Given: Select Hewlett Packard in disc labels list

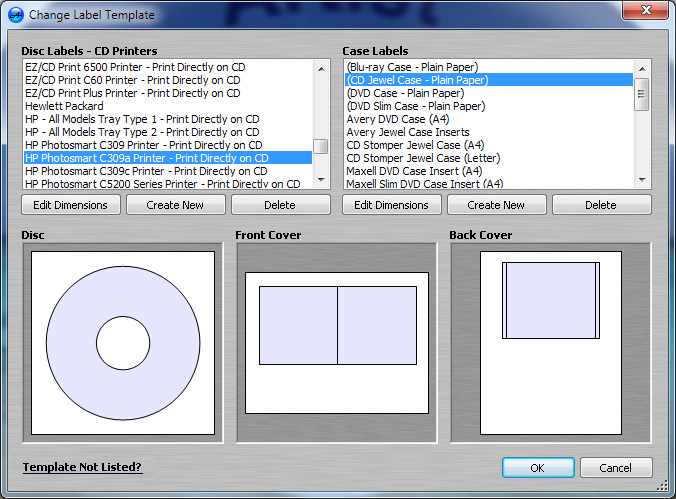Looking at the screenshot, I should click(x=64, y=106).
